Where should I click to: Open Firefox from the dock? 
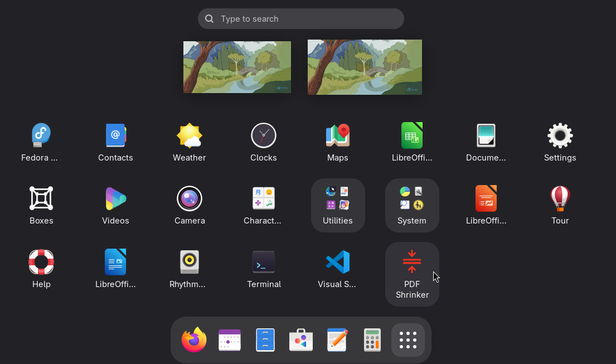[x=193, y=340]
